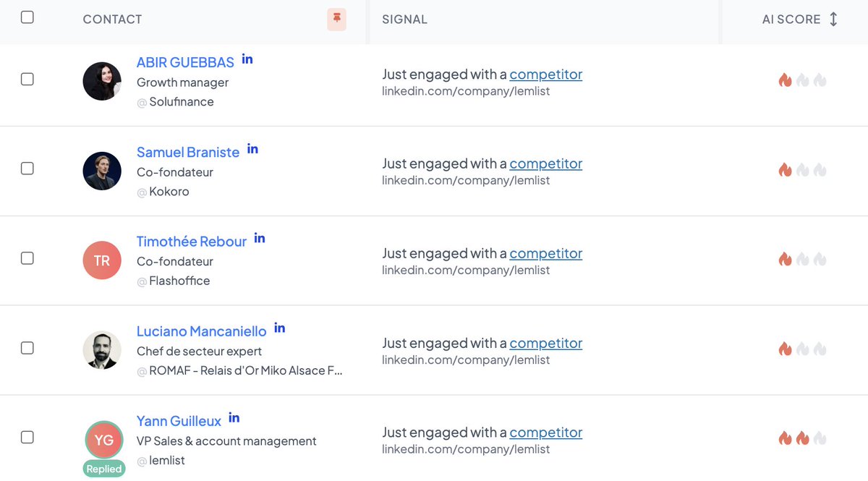Screen dimensions: 868x481
Task: Open Luciano Mancaniello contact name
Action: coord(201,331)
